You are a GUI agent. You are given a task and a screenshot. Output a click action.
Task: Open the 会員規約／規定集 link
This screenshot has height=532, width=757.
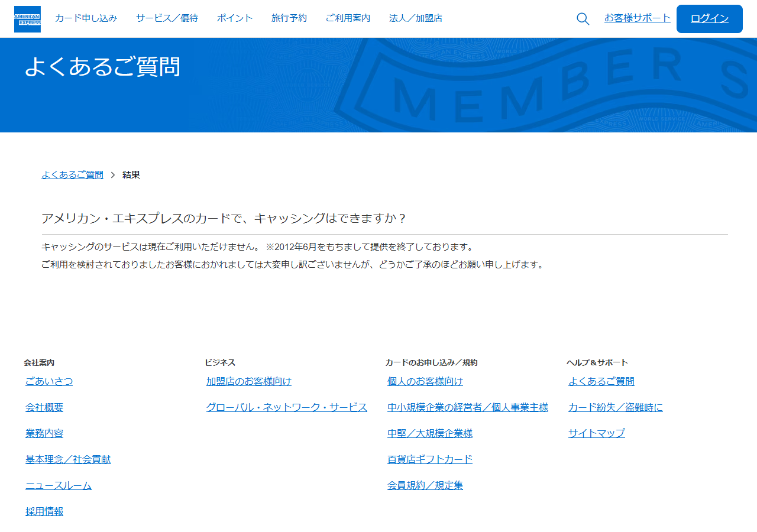tap(425, 485)
